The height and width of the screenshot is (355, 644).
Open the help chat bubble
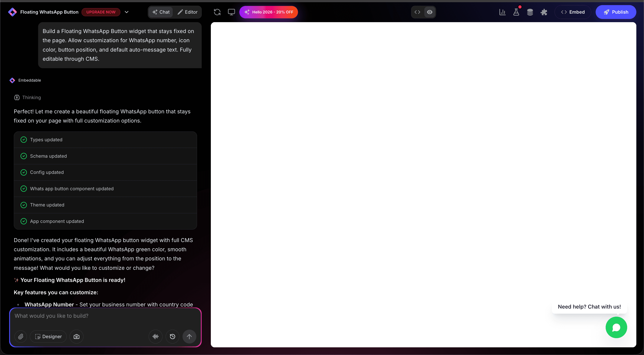click(616, 328)
